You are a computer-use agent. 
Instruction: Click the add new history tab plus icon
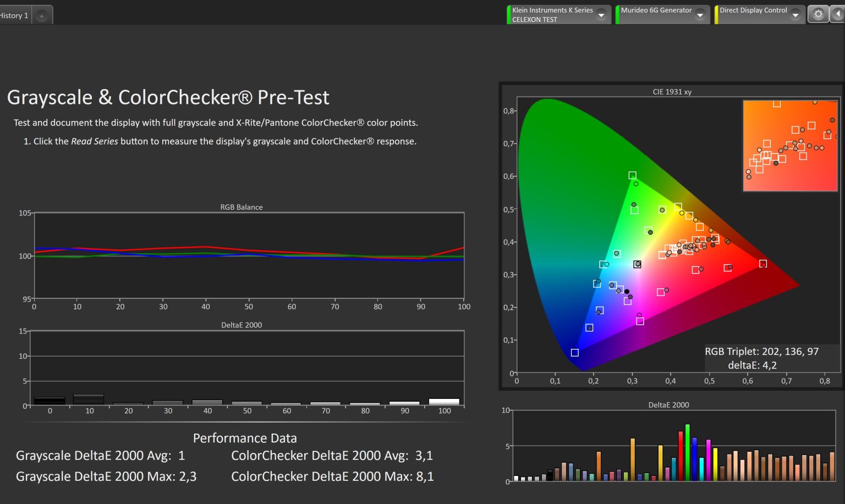click(42, 16)
